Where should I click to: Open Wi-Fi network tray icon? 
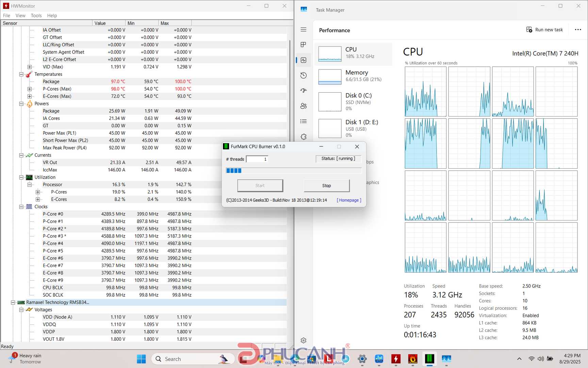pyautogui.click(x=531, y=359)
